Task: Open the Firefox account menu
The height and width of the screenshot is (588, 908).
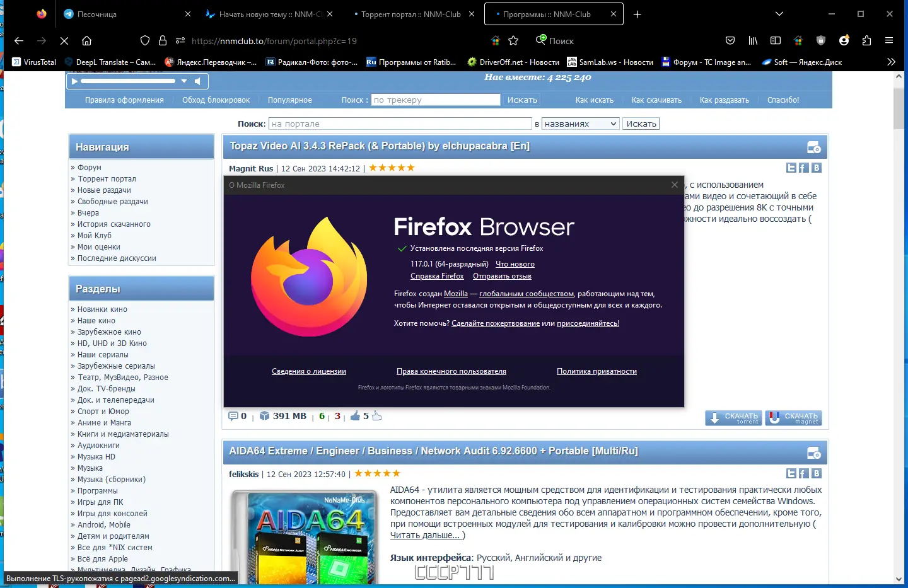Action: (x=844, y=41)
